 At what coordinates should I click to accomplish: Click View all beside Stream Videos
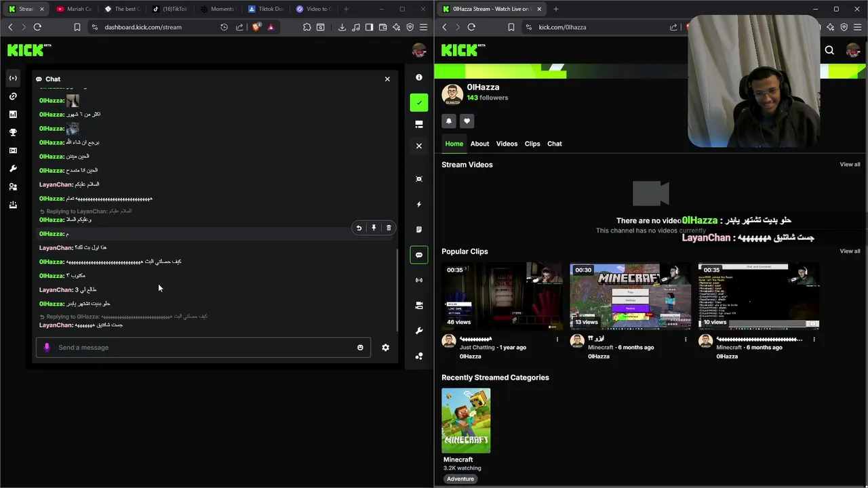coord(850,165)
